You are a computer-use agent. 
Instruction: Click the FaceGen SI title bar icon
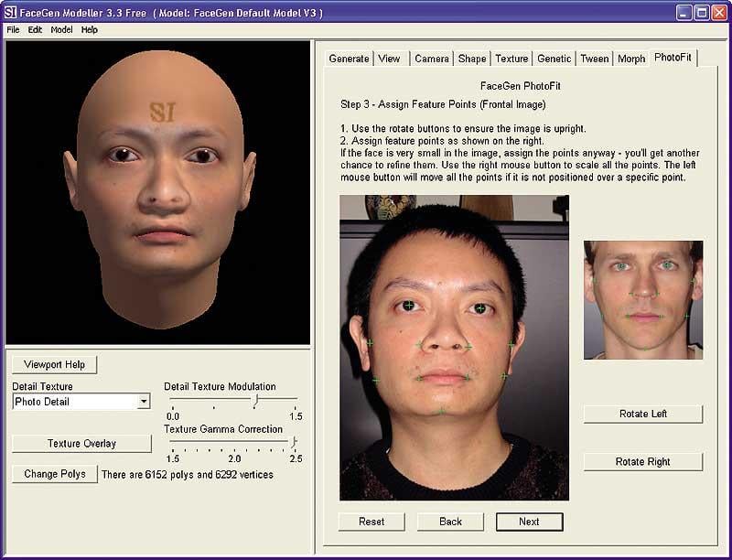[10, 12]
